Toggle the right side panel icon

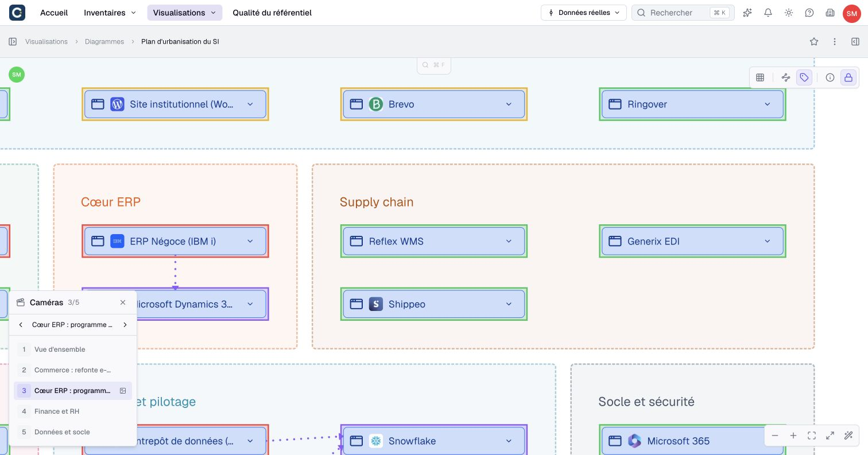[855, 41]
